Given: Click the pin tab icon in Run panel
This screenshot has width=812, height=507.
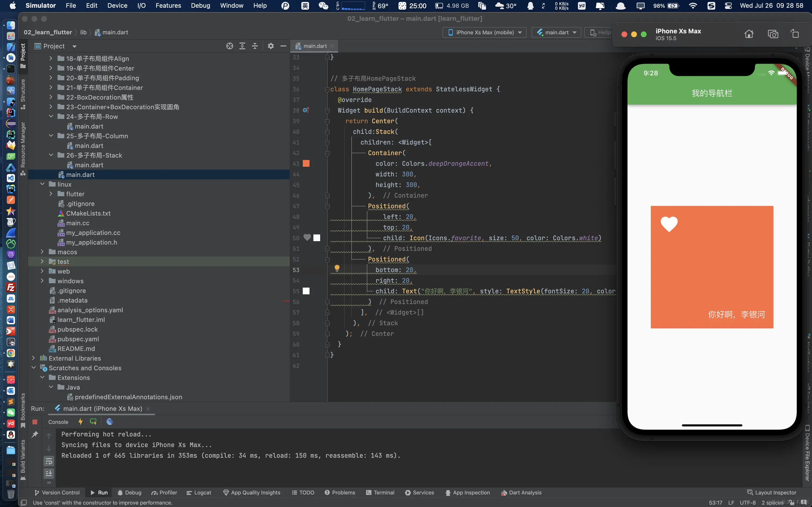Looking at the screenshot, I should (35, 435).
